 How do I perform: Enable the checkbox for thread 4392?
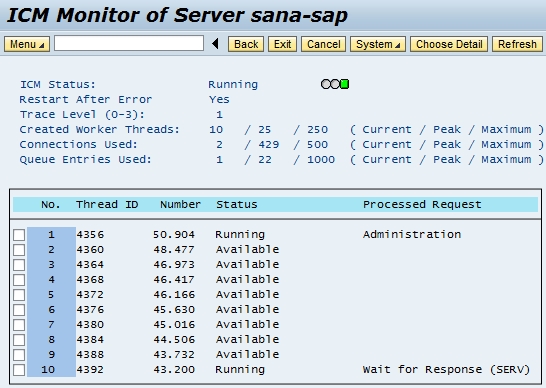[x=19, y=370]
